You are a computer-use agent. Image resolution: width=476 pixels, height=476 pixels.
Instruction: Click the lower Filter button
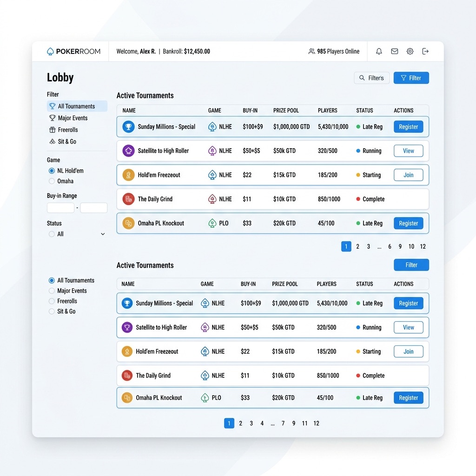[411, 265]
